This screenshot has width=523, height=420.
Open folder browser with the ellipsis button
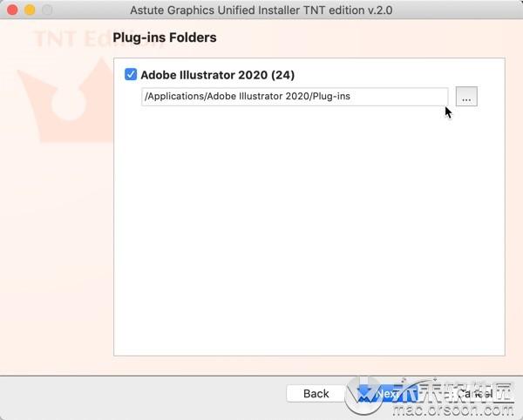tap(466, 97)
